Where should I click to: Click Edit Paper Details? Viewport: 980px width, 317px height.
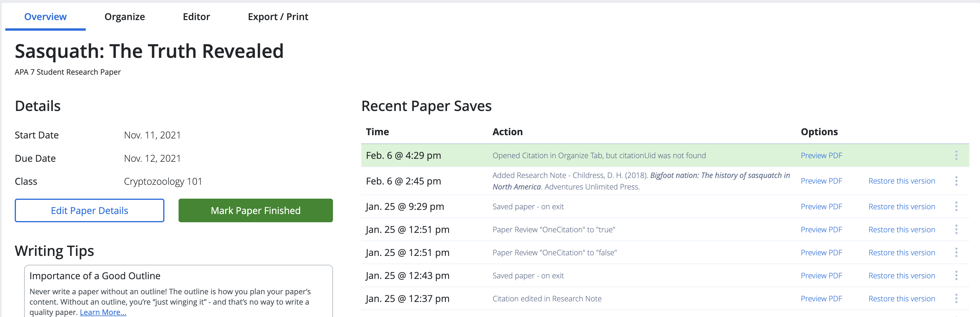89,210
